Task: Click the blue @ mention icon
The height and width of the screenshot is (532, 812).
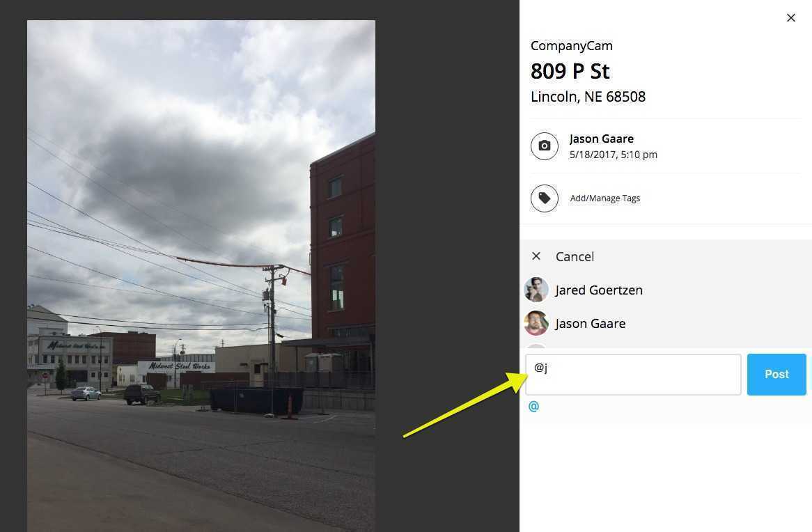Action: click(533, 406)
